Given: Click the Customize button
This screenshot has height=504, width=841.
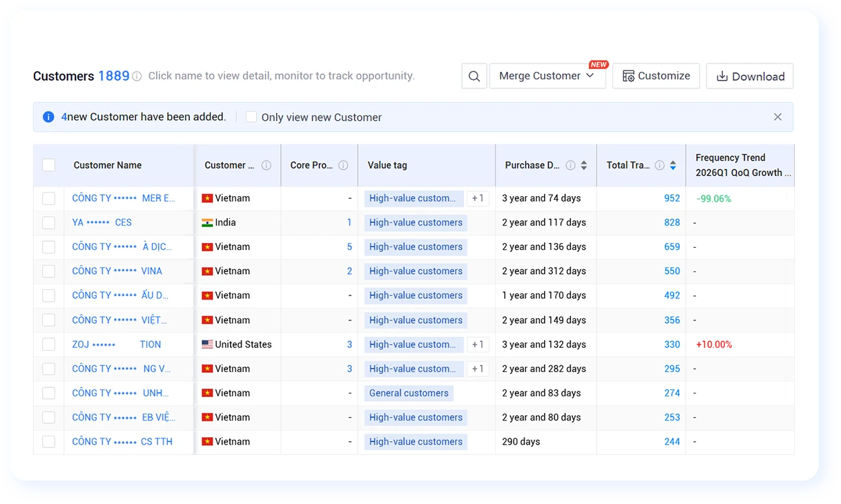Looking at the screenshot, I should coord(656,76).
